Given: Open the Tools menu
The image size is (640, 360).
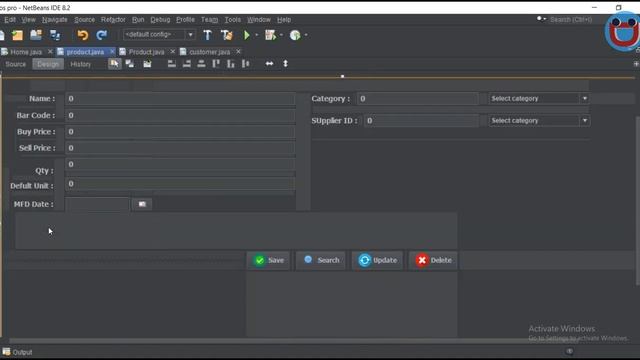Looking at the screenshot, I should click(x=233, y=20).
